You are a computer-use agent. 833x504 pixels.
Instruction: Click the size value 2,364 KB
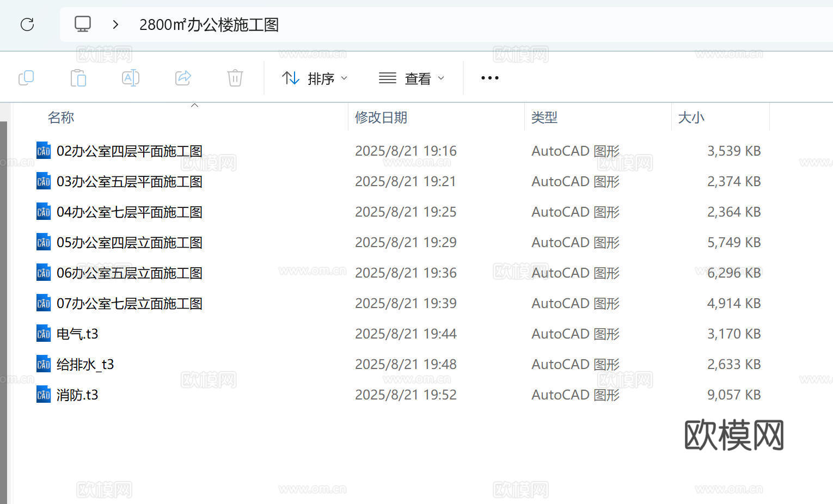[x=734, y=212]
